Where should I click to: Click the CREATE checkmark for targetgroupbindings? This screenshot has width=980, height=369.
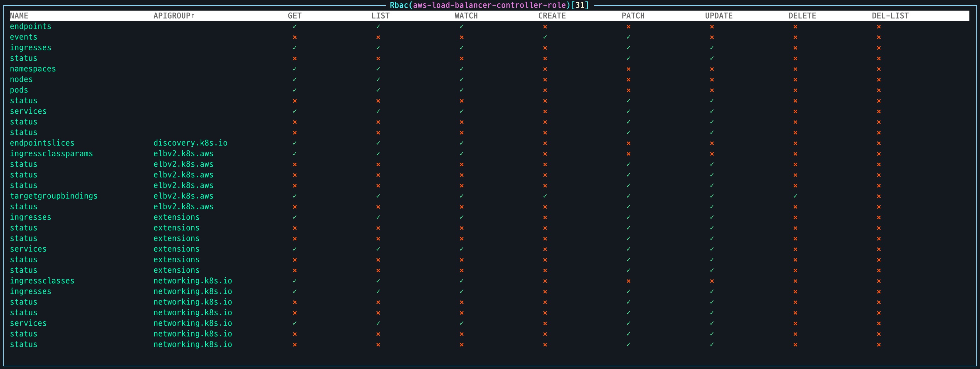545,196
